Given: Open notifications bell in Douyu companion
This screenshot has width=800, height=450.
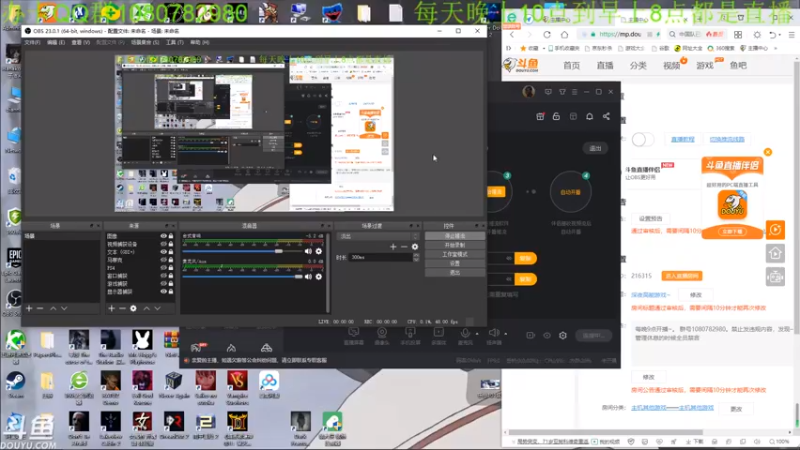Looking at the screenshot, I should [589, 116].
